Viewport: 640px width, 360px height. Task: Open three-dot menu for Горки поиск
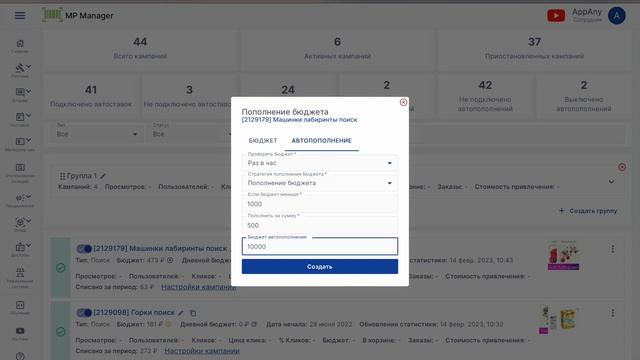[613, 313]
